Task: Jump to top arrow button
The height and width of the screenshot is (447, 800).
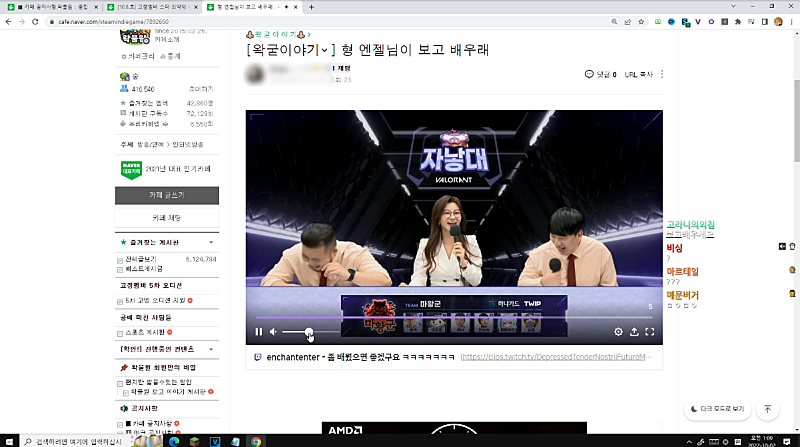Action: click(767, 409)
